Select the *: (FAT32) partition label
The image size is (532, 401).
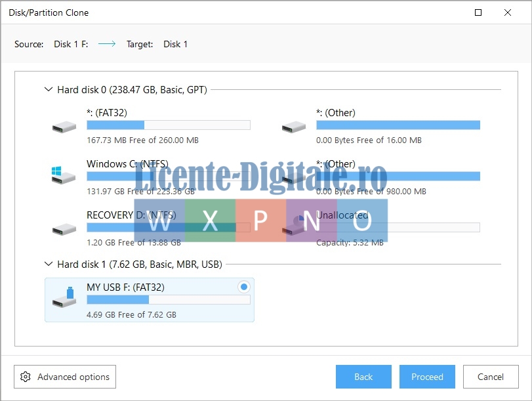pyautogui.click(x=107, y=113)
